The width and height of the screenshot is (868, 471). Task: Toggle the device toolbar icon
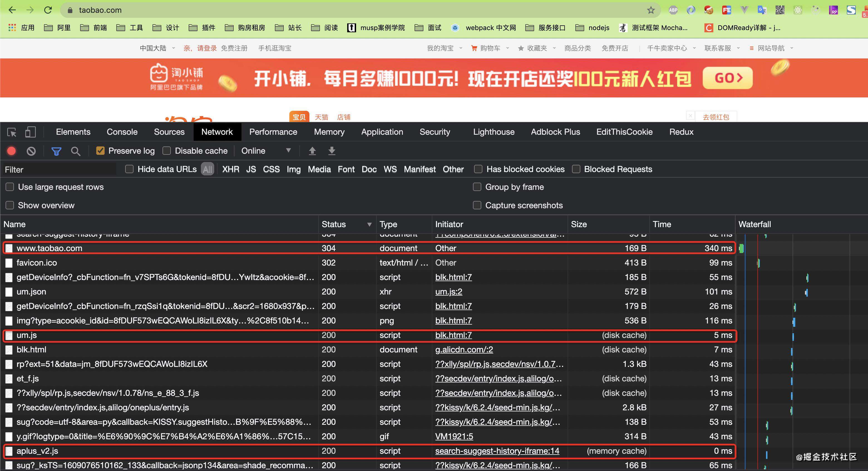(30, 132)
